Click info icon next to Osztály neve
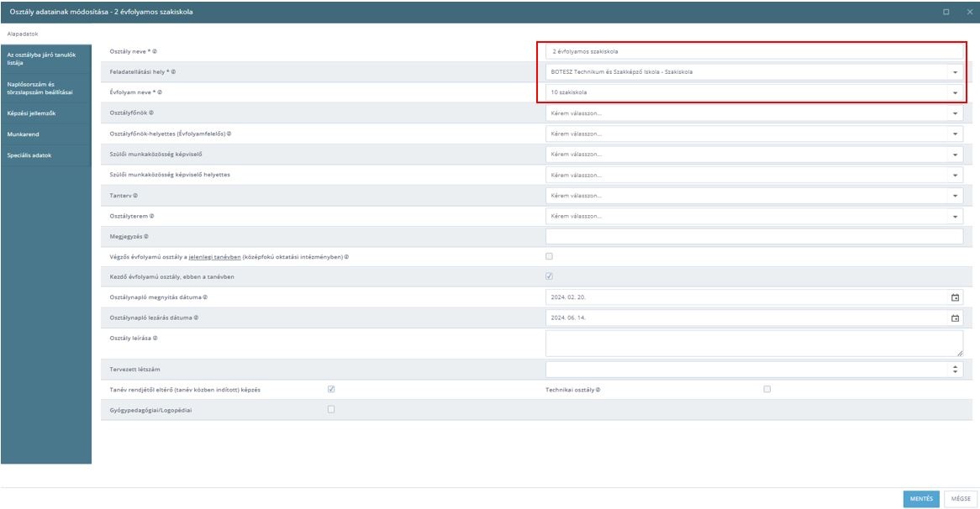Image resolution: width=980 pixels, height=509 pixels. (x=155, y=52)
